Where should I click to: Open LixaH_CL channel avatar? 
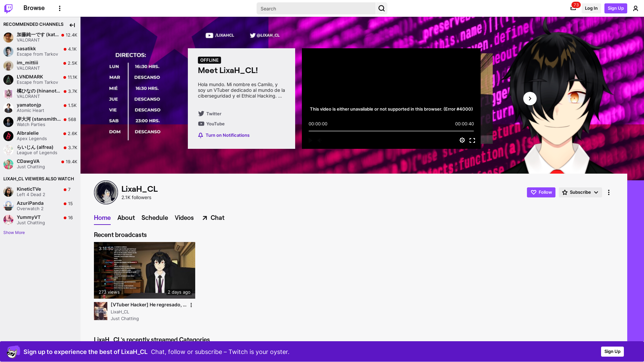(106, 192)
